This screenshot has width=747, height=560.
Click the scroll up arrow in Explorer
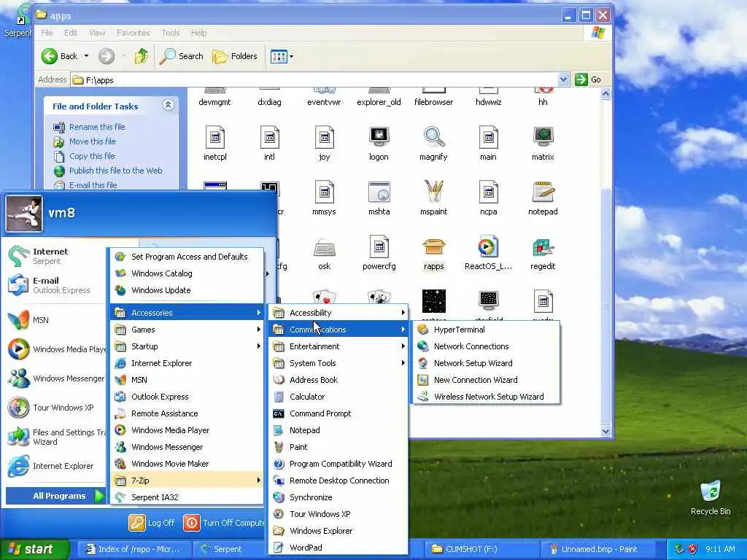(605, 94)
